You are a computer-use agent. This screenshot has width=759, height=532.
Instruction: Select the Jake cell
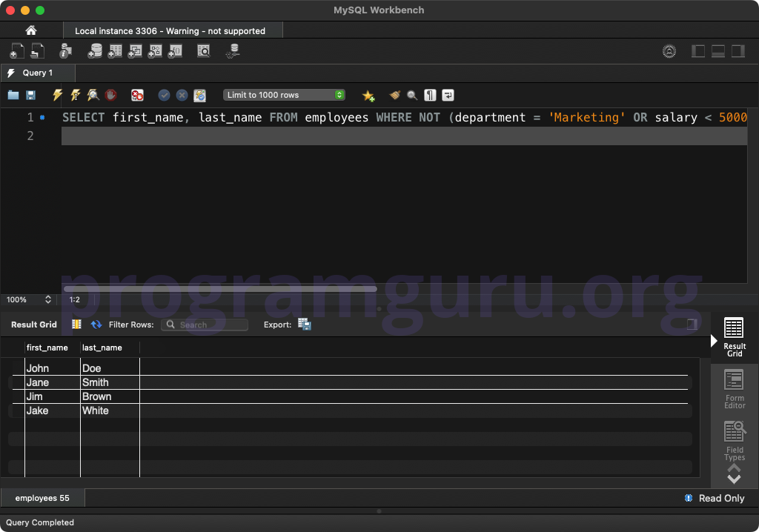coord(53,410)
